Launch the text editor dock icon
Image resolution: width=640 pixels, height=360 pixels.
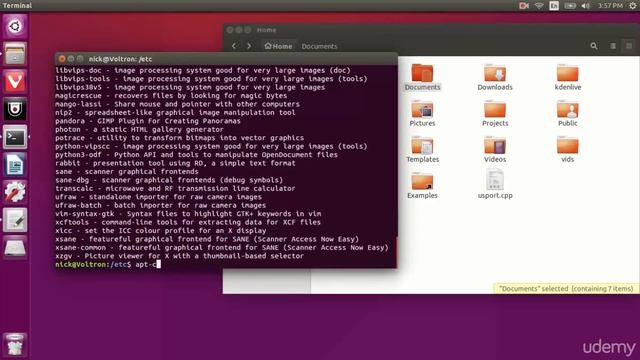click(x=15, y=220)
